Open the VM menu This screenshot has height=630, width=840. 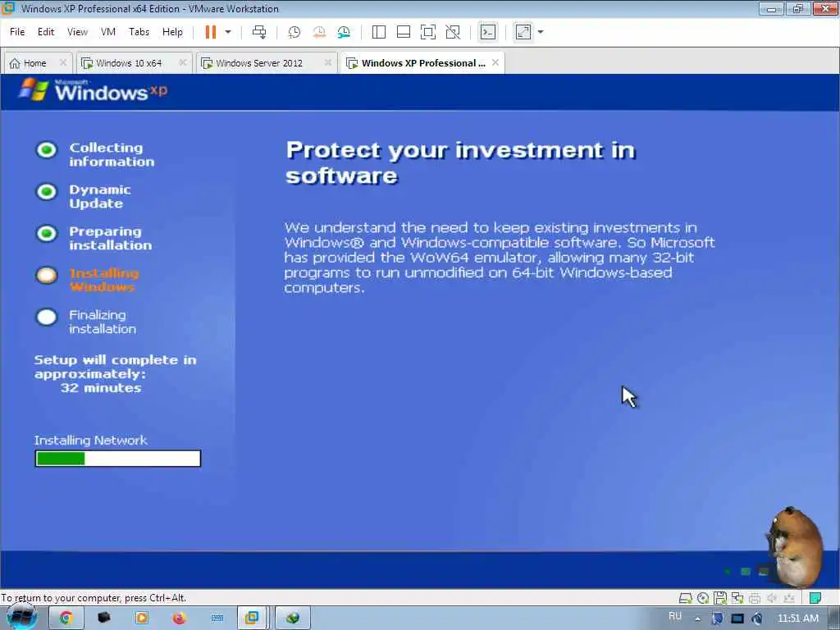click(x=108, y=32)
